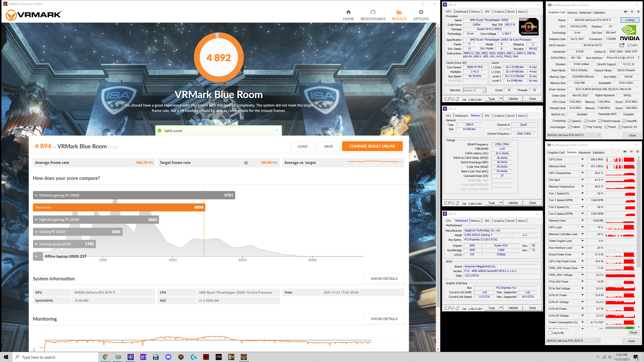Open Advanced tab in GPU-Z Graphics Card window
This screenshot has width=644, height=362.
pos(585,13)
